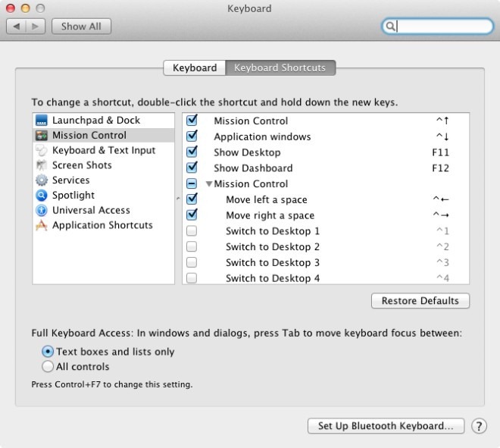Click the ^2 shortcut for Desktop 2
500x448 pixels.
(x=442, y=246)
